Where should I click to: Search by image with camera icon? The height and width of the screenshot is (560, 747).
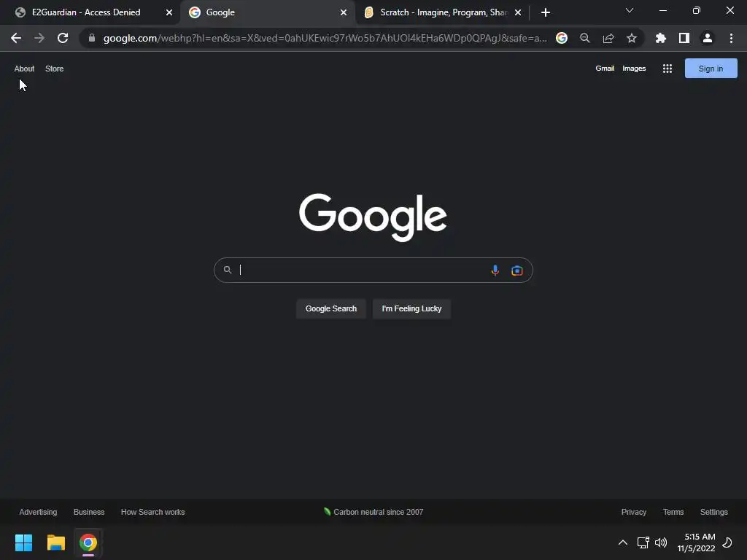coord(517,271)
